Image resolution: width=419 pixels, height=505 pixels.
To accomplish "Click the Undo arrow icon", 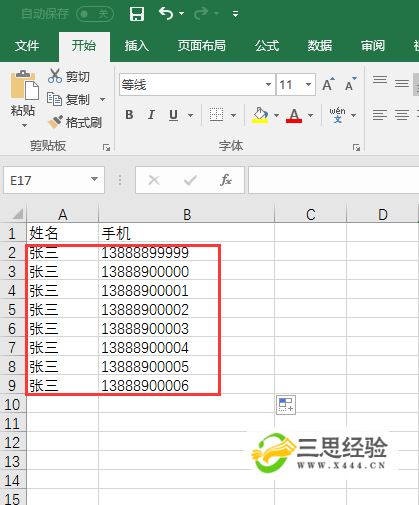I will [166, 14].
